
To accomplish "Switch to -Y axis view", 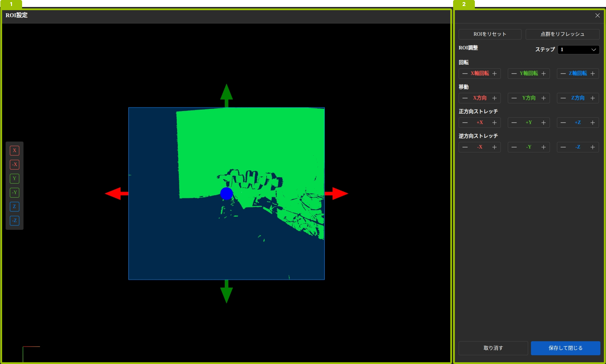I will point(14,193).
